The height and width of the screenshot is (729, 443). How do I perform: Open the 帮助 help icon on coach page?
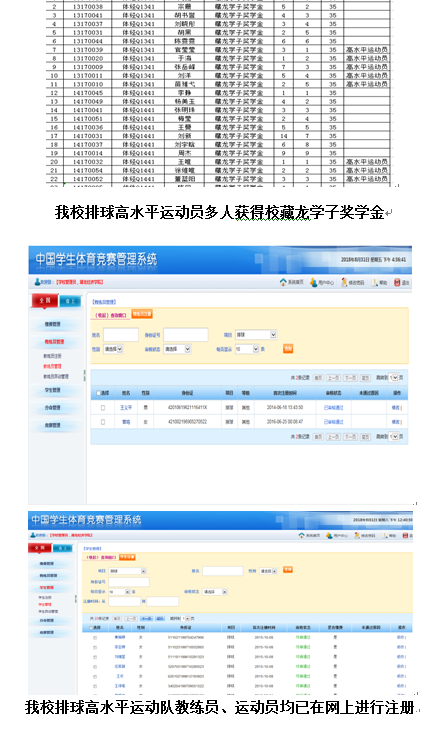tap(375, 282)
